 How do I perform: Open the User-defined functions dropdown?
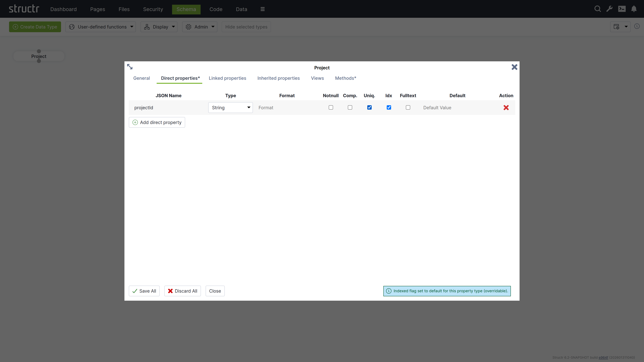[101, 27]
